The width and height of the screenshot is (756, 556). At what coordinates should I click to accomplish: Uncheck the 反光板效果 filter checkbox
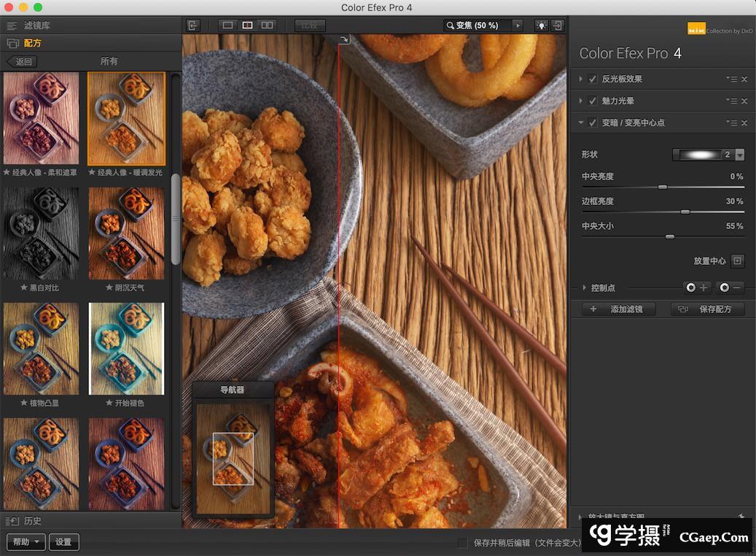tap(593, 79)
